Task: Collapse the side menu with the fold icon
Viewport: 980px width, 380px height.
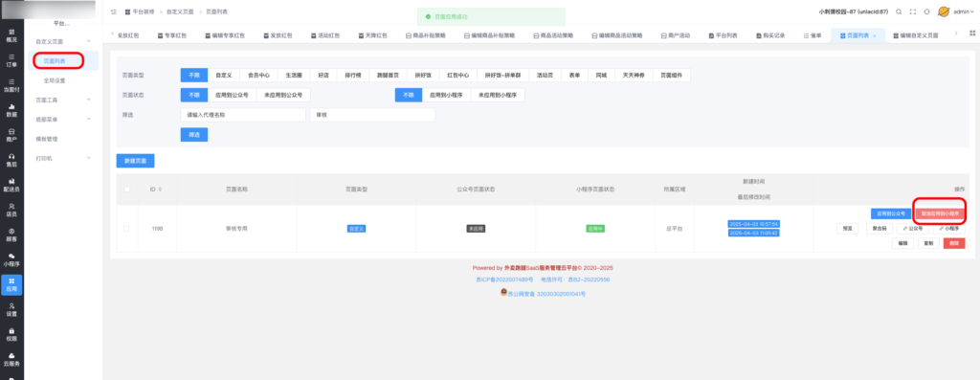Action: tap(113, 11)
